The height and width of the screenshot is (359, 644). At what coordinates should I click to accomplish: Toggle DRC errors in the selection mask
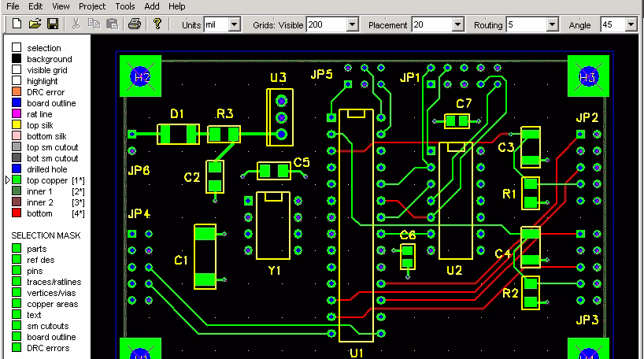(x=17, y=347)
